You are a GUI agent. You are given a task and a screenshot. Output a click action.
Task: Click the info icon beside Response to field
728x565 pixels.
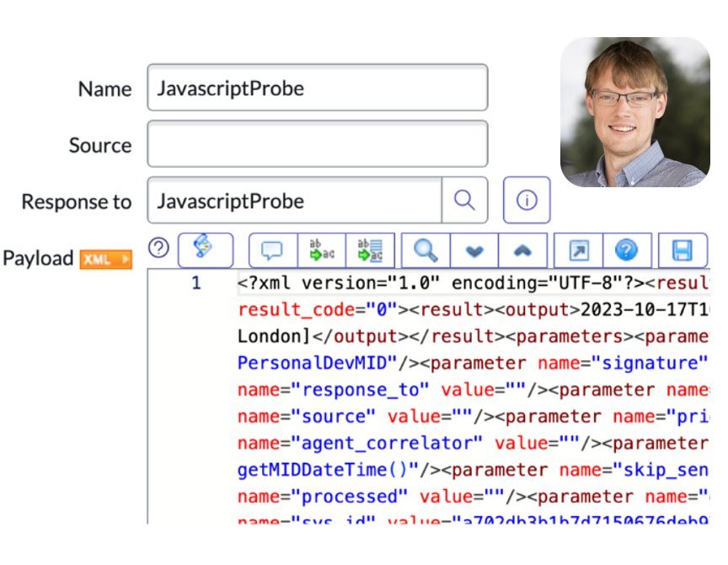(527, 199)
